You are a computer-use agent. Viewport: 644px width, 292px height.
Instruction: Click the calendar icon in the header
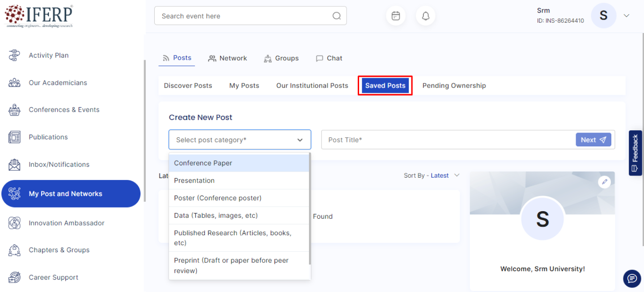[395, 16]
